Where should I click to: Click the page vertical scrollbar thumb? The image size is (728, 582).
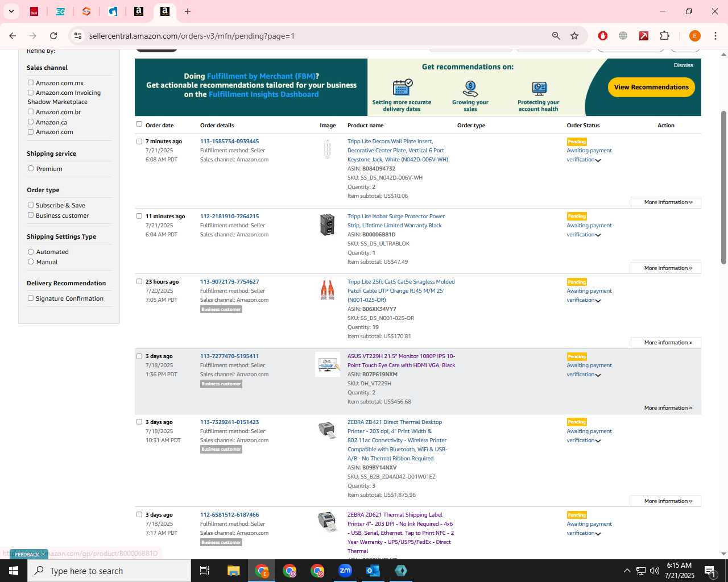click(x=723, y=188)
